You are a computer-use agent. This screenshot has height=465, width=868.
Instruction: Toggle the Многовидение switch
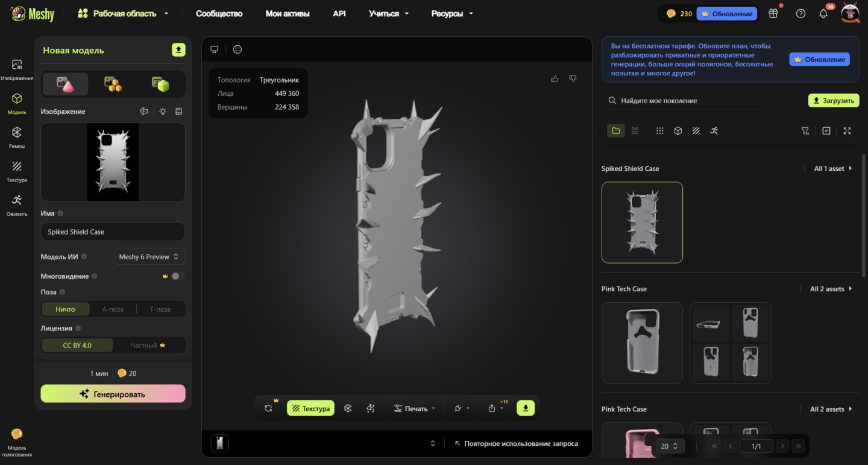coord(177,276)
